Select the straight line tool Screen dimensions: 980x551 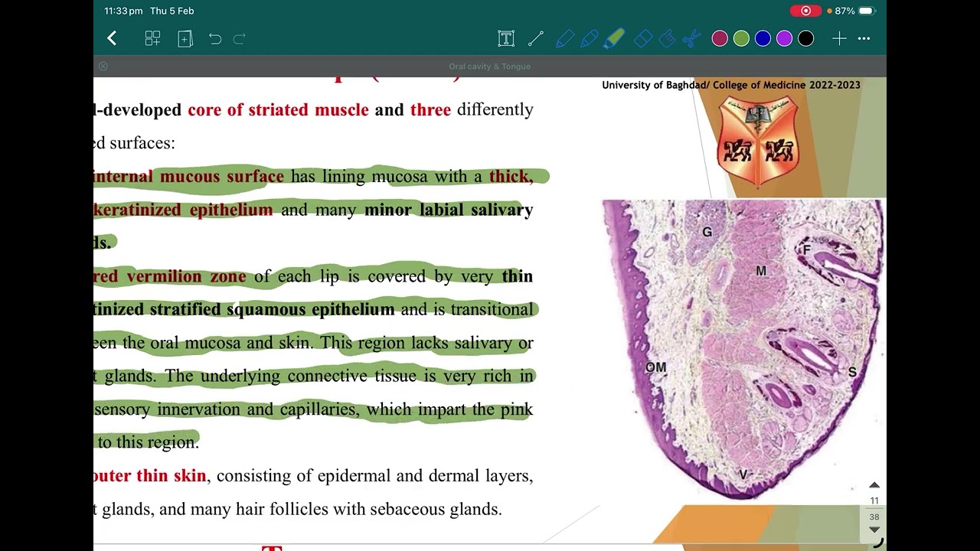click(x=535, y=38)
